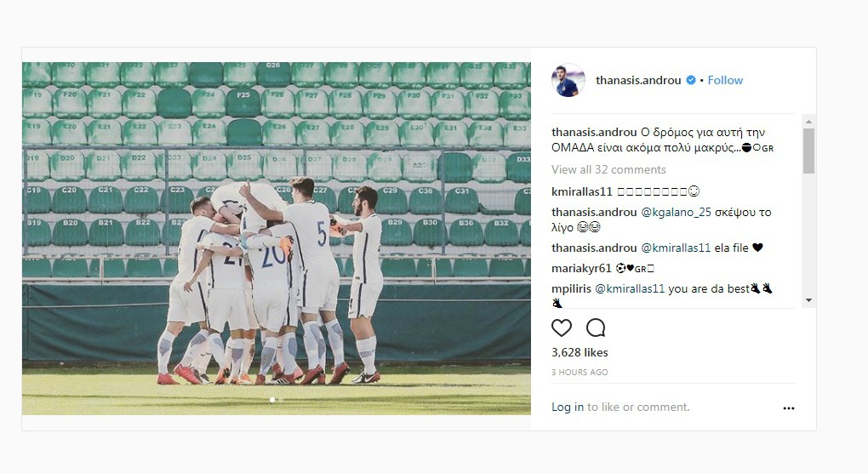The image size is (868, 473).
Task: Open the comment speech bubble icon
Action: coord(596,328)
